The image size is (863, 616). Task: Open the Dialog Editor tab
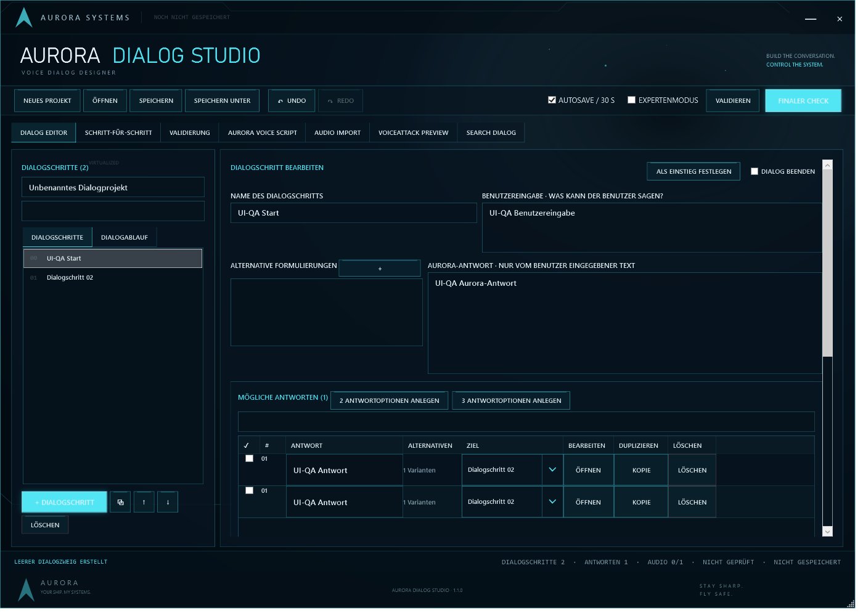point(44,132)
